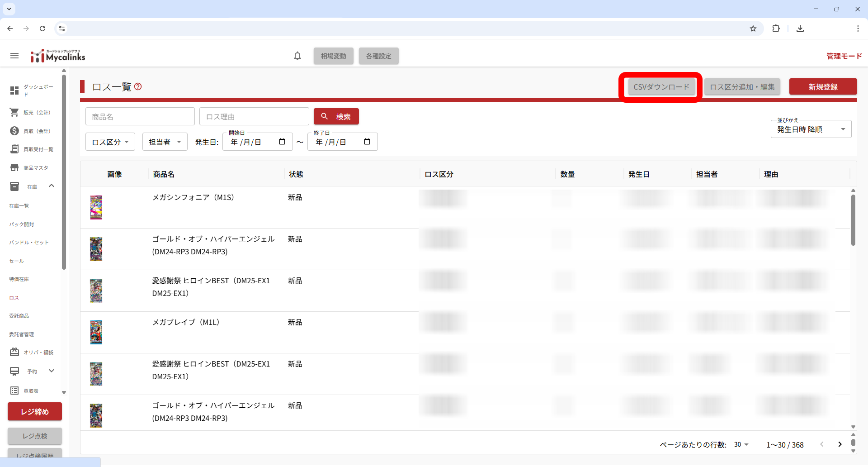Open the end date calendar picker
This screenshot has height=467, width=868.
pyautogui.click(x=367, y=142)
